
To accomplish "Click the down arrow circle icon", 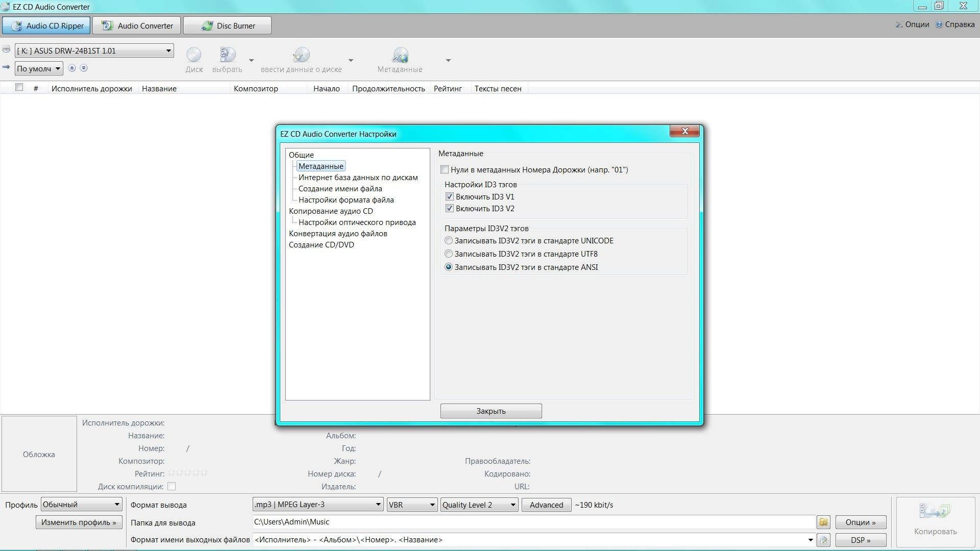I will [x=84, y=68].
